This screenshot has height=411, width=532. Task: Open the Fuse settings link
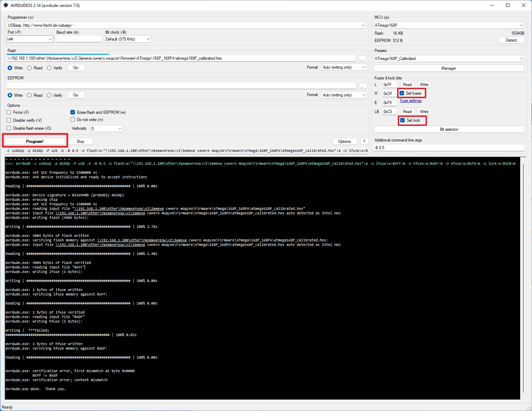pyautogui.click(x=411, y=101)
